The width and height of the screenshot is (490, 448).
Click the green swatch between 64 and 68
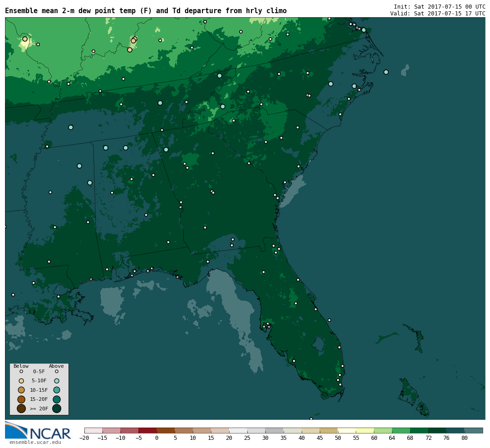[401, 430]
